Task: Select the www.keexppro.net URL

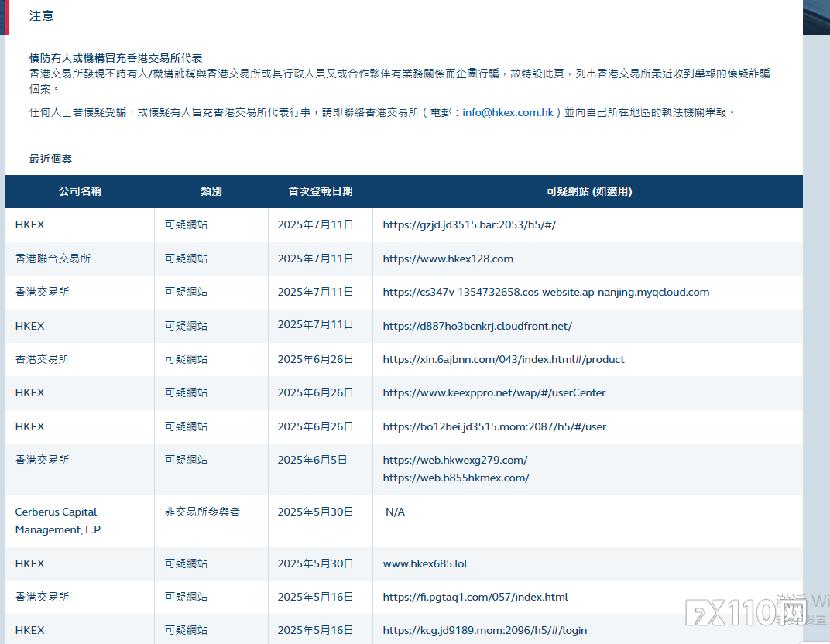Action: pos(494,392)
